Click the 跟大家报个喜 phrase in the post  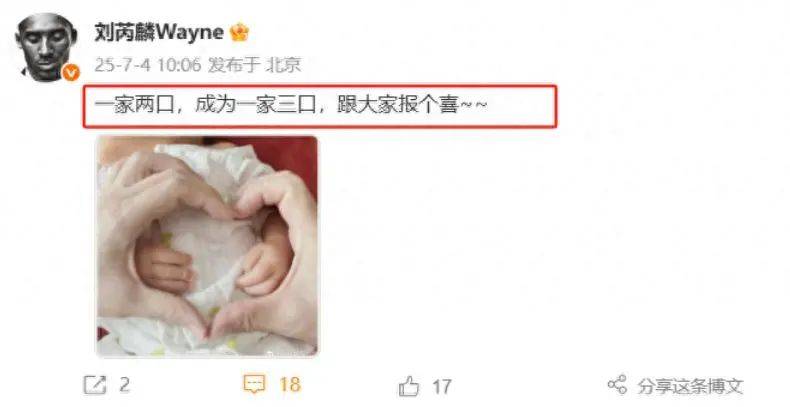(x=398, y=106)
